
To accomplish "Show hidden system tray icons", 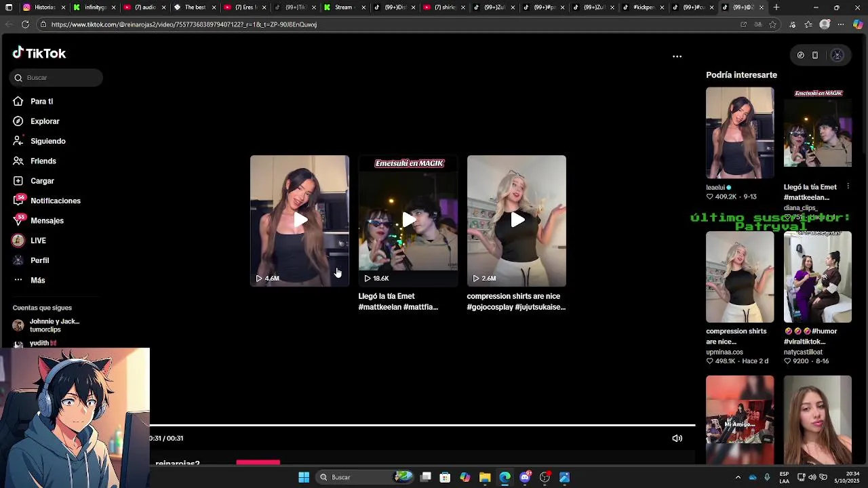I will point(738,477).
